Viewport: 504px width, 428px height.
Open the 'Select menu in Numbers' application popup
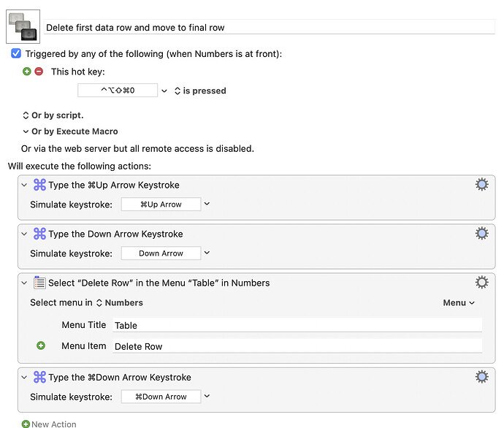(x=119, y=302)
